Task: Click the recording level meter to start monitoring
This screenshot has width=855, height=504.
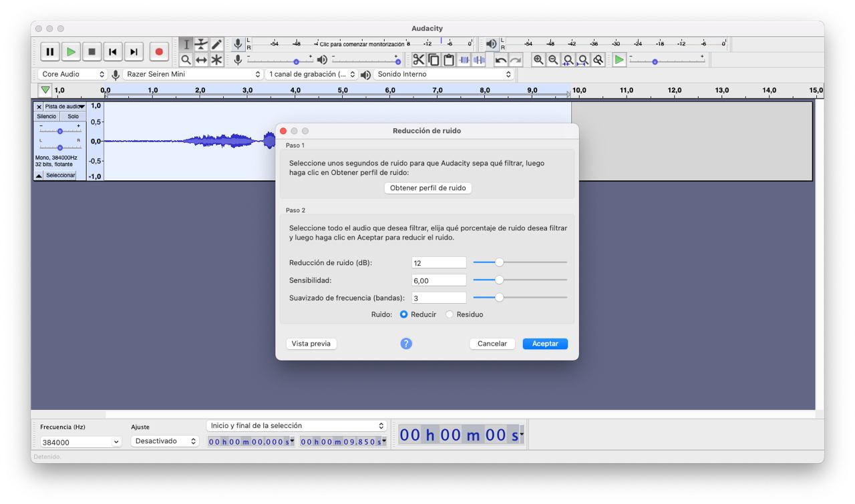Action: click(364, 44)
